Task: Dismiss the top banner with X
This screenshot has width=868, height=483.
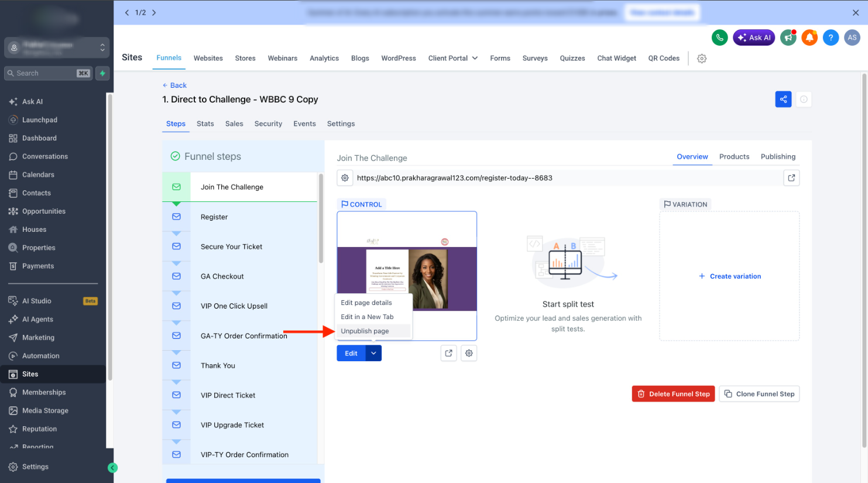Action: (856, 12)
